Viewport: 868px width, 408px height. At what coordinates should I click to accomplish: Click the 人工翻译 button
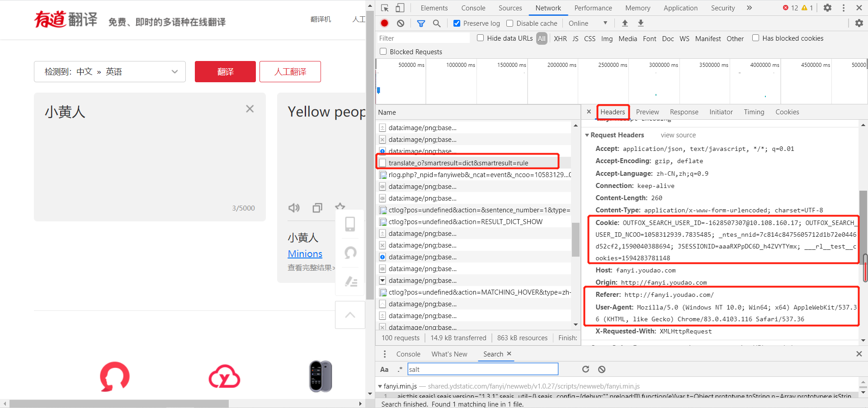click(x=290, y=71)
